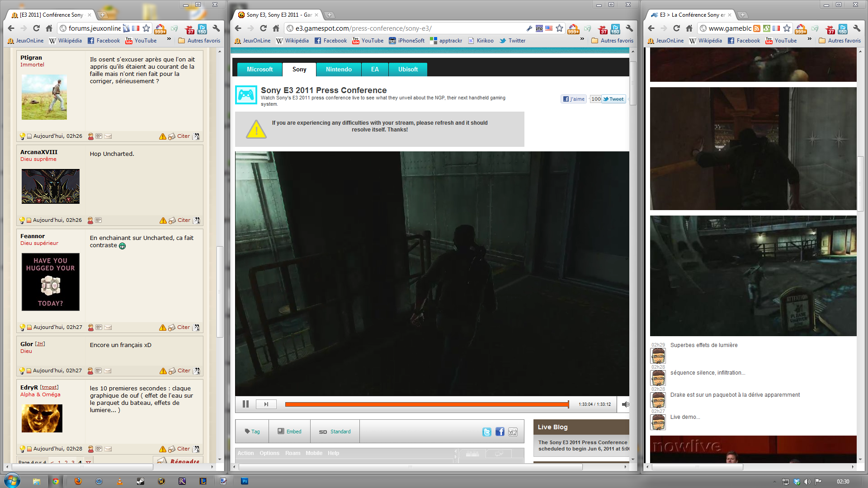
Task: Open wrench menu in GameSpot browser window
Action: [x=629, y=28]
